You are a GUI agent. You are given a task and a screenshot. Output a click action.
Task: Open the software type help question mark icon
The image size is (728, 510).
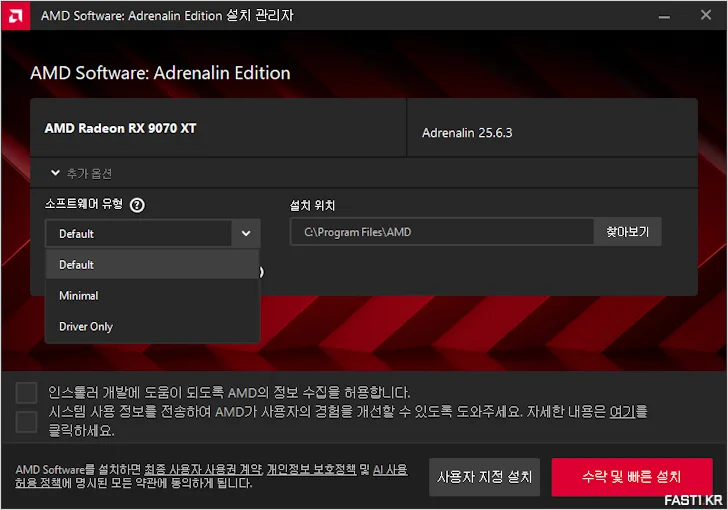pyautogui.click(x=137, y=205)
